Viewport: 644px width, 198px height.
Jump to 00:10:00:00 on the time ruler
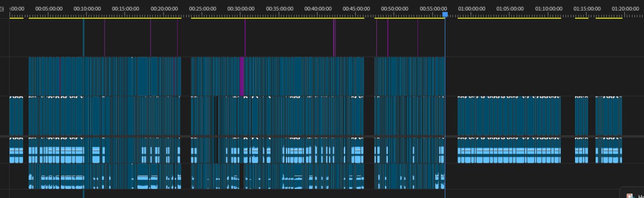tap(87, 9)
